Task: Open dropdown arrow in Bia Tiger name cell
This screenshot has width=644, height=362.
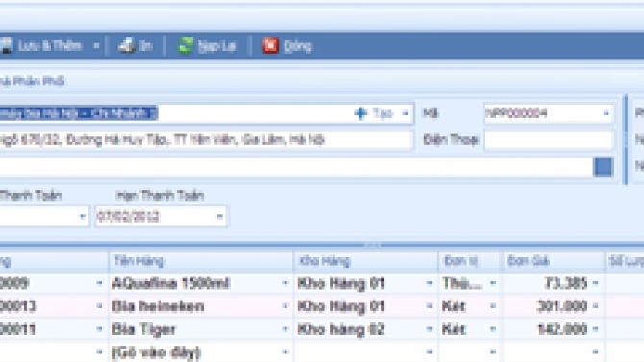Action: click(285, 329)
